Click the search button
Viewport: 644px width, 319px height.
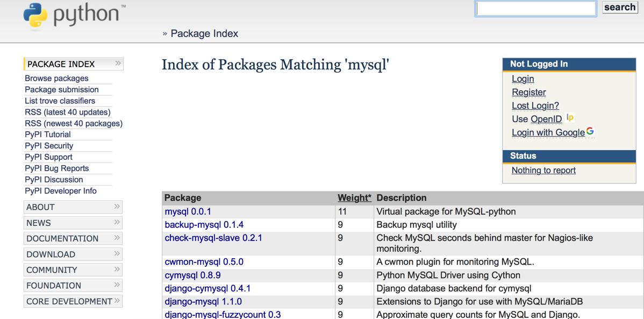coord(620,8)
